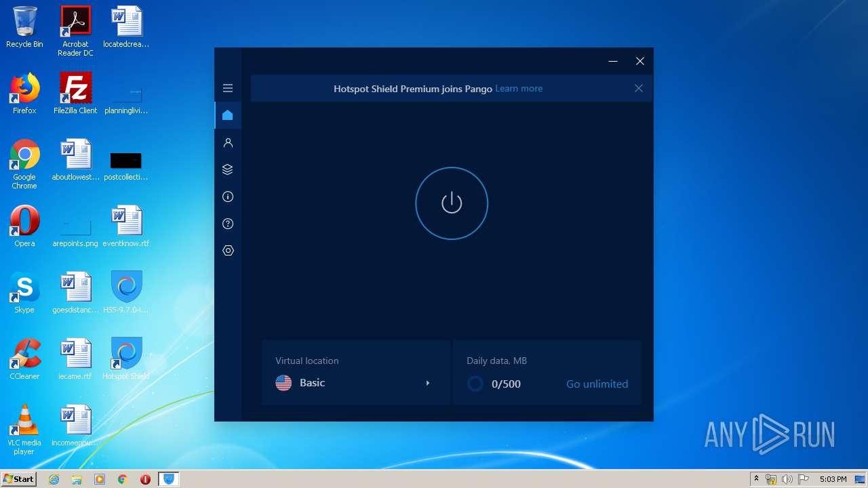
Task: Open Google Chrome desktop shortcut
Action: (x=24, y=164)
